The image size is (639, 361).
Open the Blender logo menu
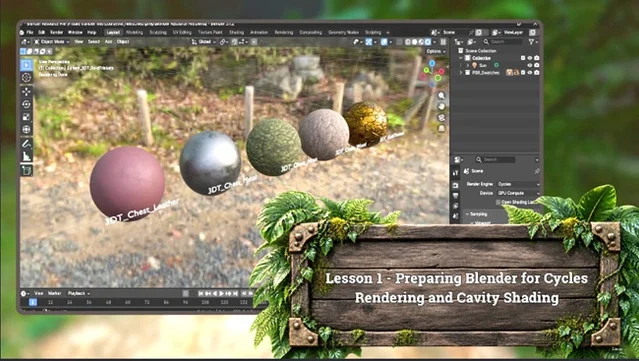point(22,32)
